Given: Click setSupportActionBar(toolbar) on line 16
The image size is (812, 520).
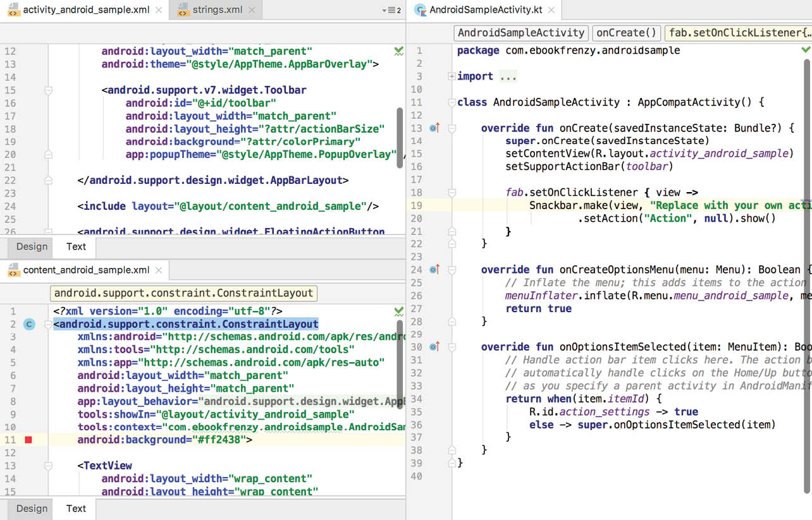Looking at the screenshot, I should (x=589, y=167).
